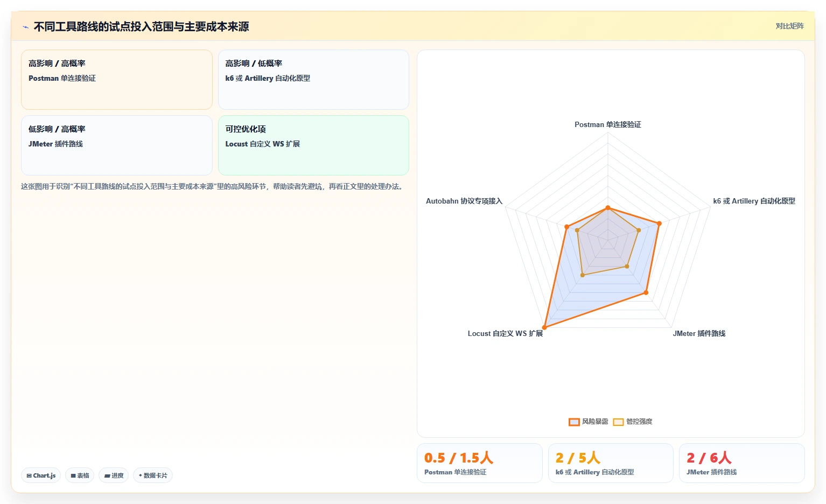826x504 pixels.
Task: Select the 高影响 / 低概率 k6 card
Action: [313, 80]
